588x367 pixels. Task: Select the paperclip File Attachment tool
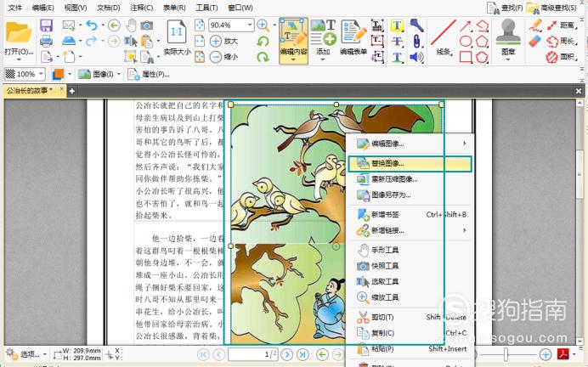pos(416,41)
